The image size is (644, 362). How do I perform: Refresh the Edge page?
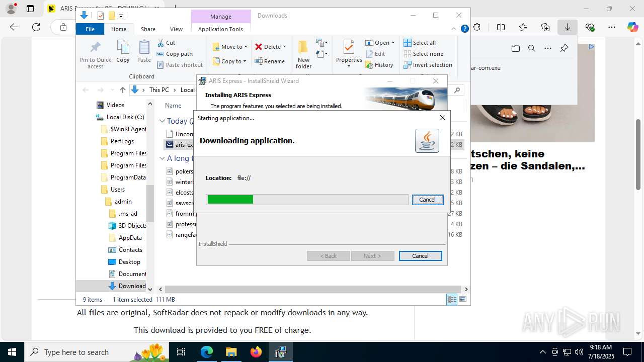coord(36,27)
